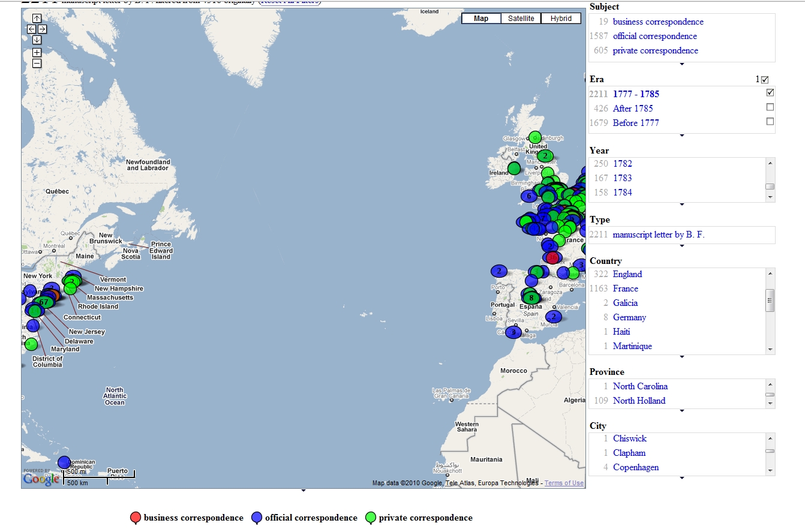
Task: Click the Country list scrollbar thumb
Action: (x=770, y=300)
